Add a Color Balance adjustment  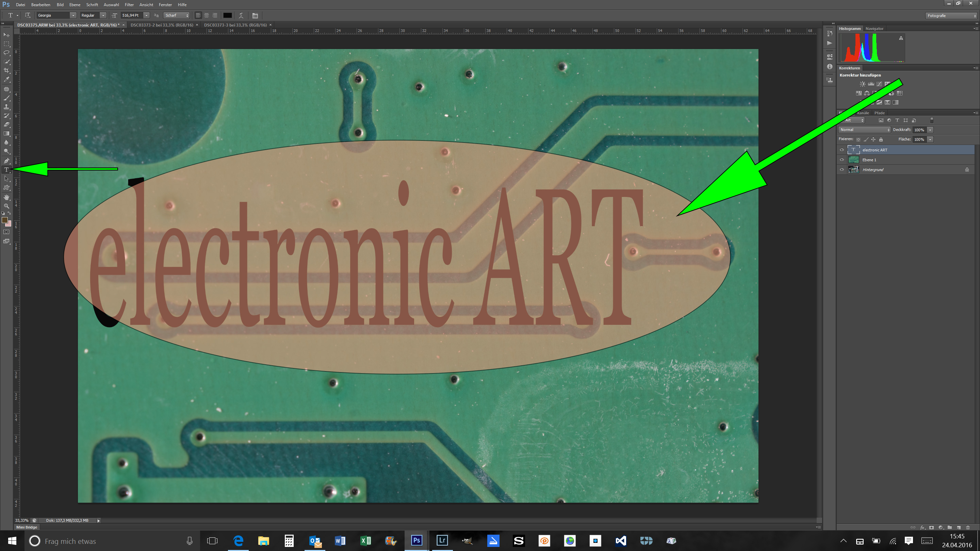[x=867, y=93]
